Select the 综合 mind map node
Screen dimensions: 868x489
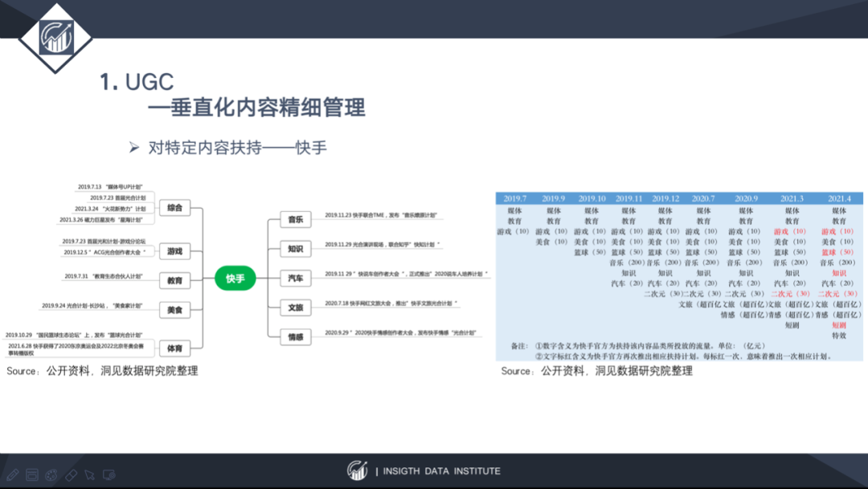pos(175,207)
